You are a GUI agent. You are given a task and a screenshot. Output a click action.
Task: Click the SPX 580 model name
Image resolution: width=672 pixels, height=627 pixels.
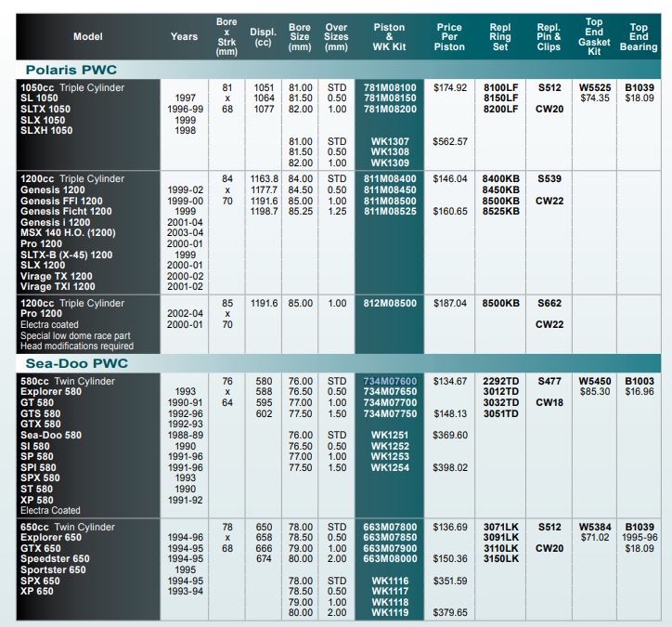click(40, 477)
